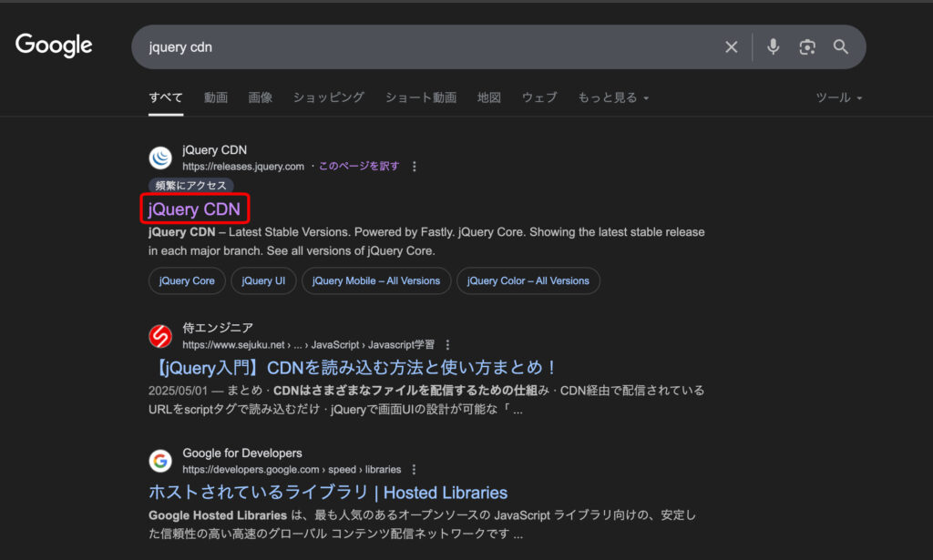Click the Google logo
Image resolution: width=933 pixels, height=560 pixels.
pos(54,46)
